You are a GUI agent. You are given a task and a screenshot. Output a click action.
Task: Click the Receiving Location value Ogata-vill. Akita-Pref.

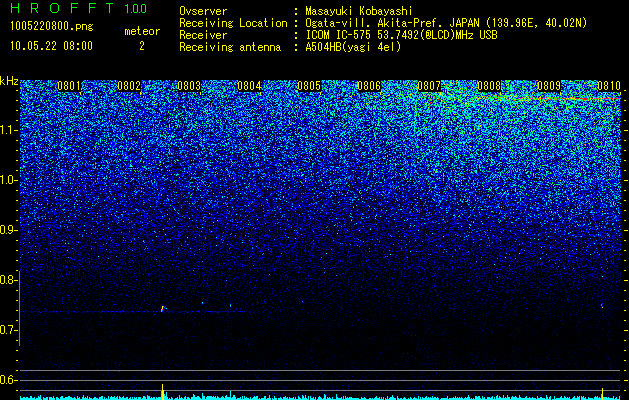(x=375, y=23)
